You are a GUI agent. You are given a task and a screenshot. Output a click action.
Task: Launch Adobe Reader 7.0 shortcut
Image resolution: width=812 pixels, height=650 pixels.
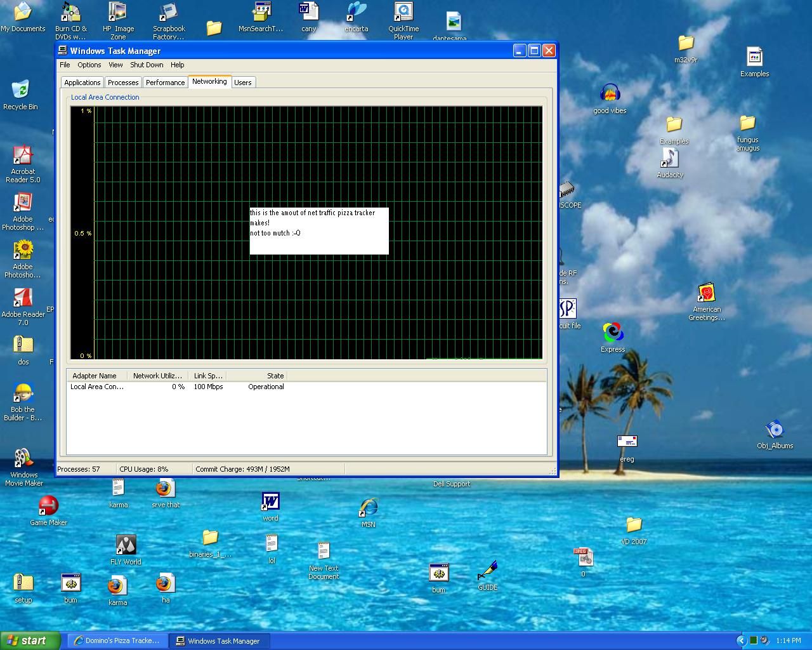pos(23,307)
